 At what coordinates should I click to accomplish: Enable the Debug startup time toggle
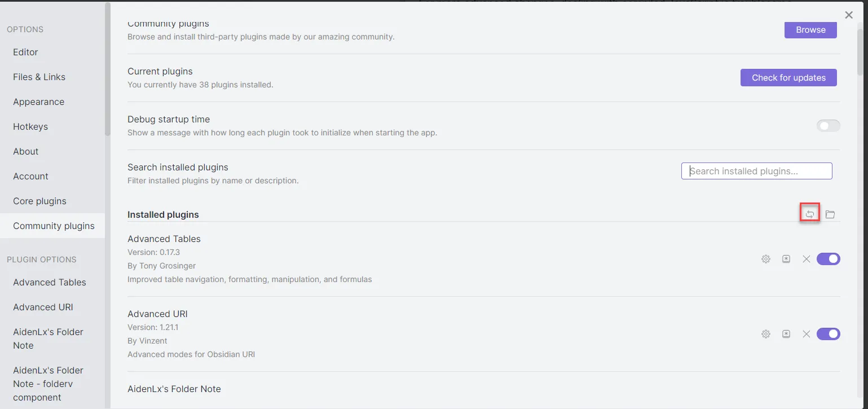pos(828,126)
